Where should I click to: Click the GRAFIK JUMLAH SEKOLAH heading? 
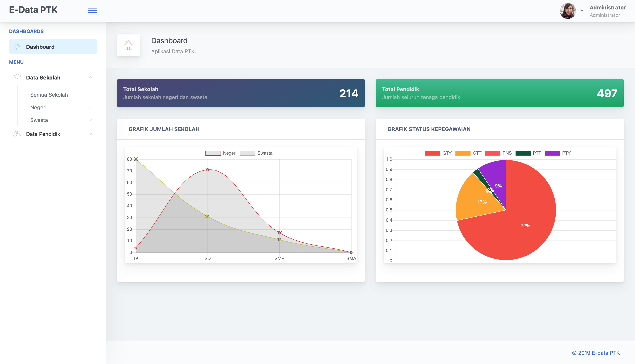[164, 129]
